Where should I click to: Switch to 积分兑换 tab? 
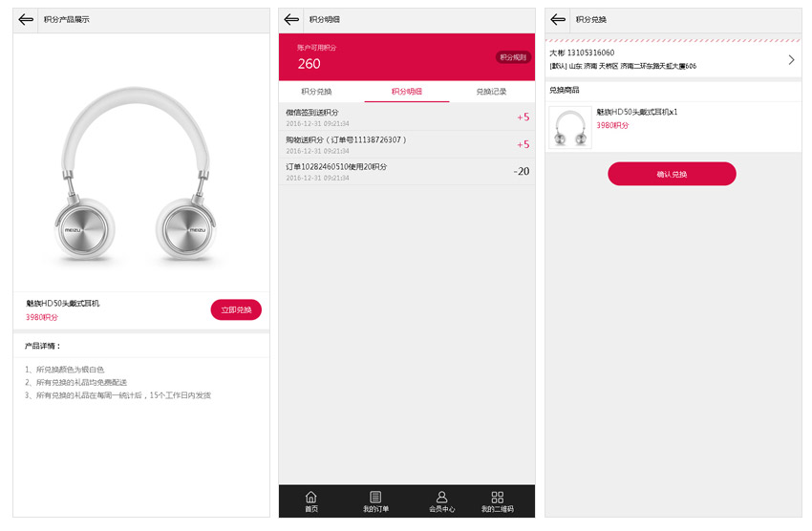click(316, 92)
